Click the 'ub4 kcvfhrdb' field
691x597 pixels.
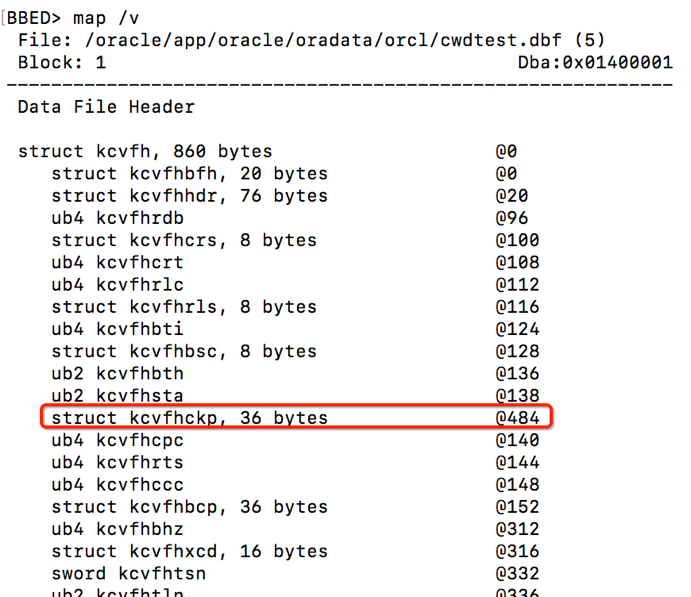(118, 218)
